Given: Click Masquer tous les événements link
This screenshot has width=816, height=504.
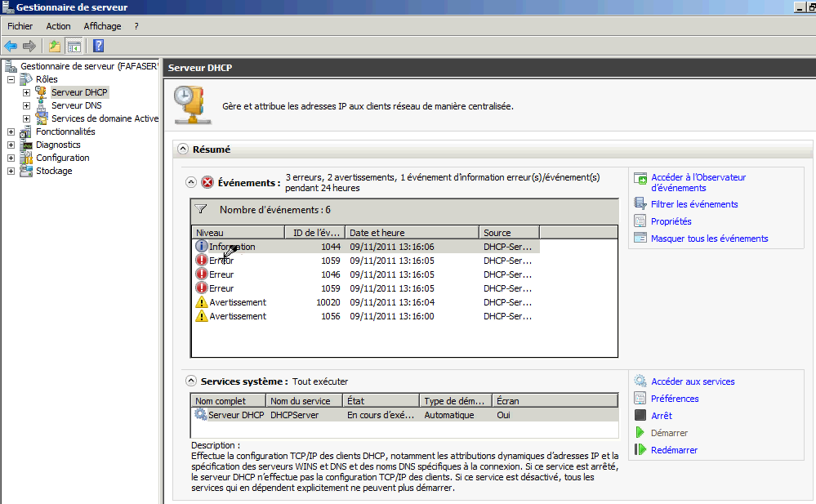Looking at the screenshot, I should [x=709, y=239].
